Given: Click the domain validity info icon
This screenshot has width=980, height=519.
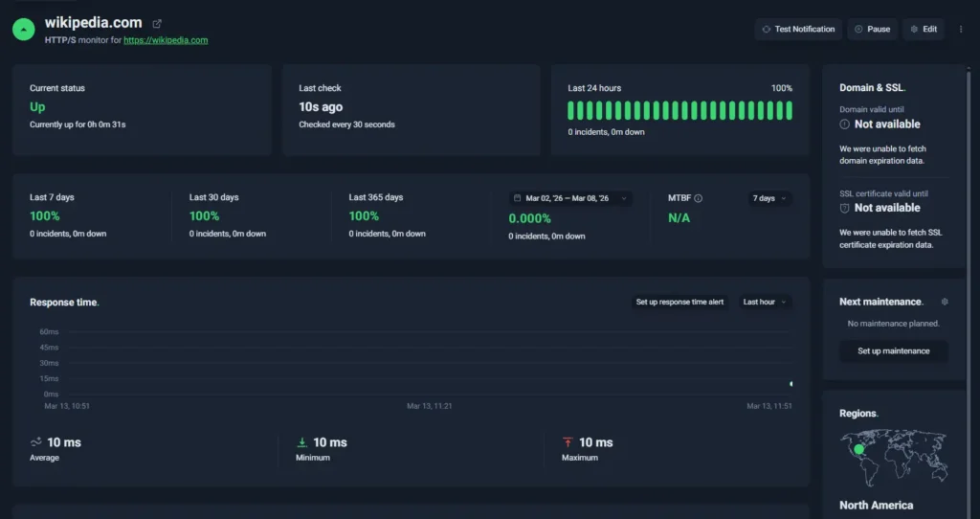Looking at the screenshot, I should [x=844, y=124].
